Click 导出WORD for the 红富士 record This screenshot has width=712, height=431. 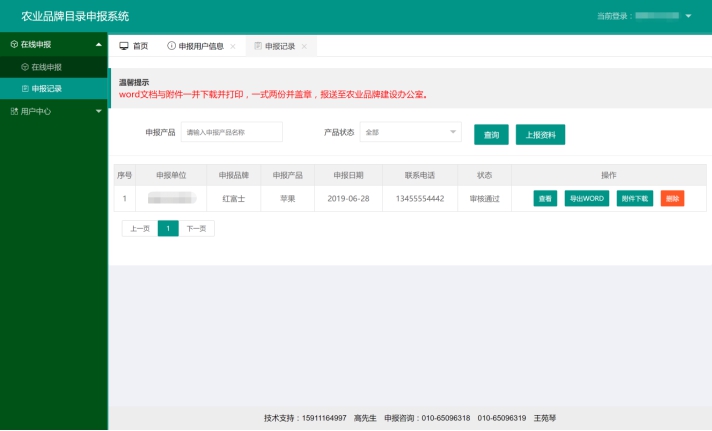[x=587, y=198]
